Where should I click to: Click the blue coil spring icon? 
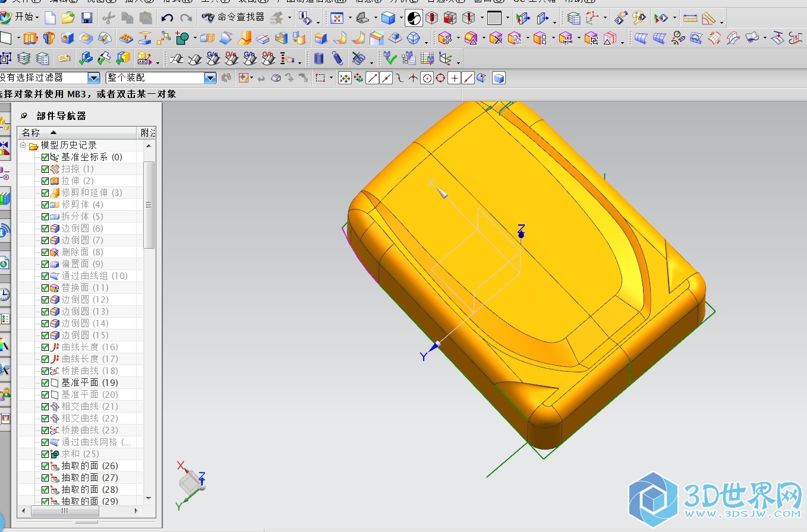tap(338, 58)
